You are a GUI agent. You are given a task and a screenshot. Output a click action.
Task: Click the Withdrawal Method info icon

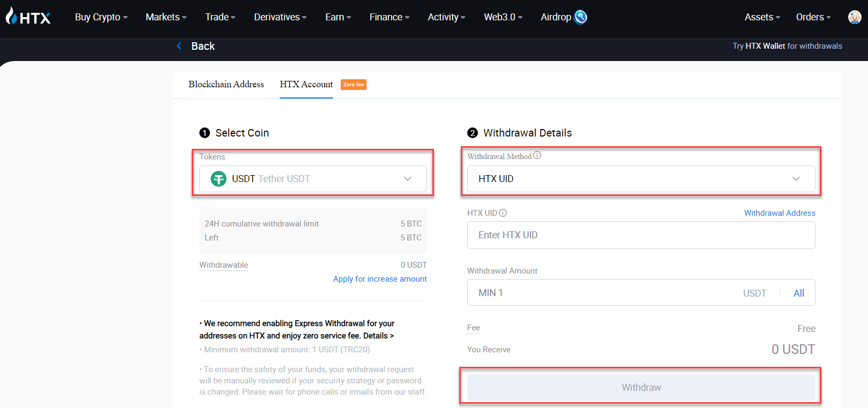tap(537, 155)
